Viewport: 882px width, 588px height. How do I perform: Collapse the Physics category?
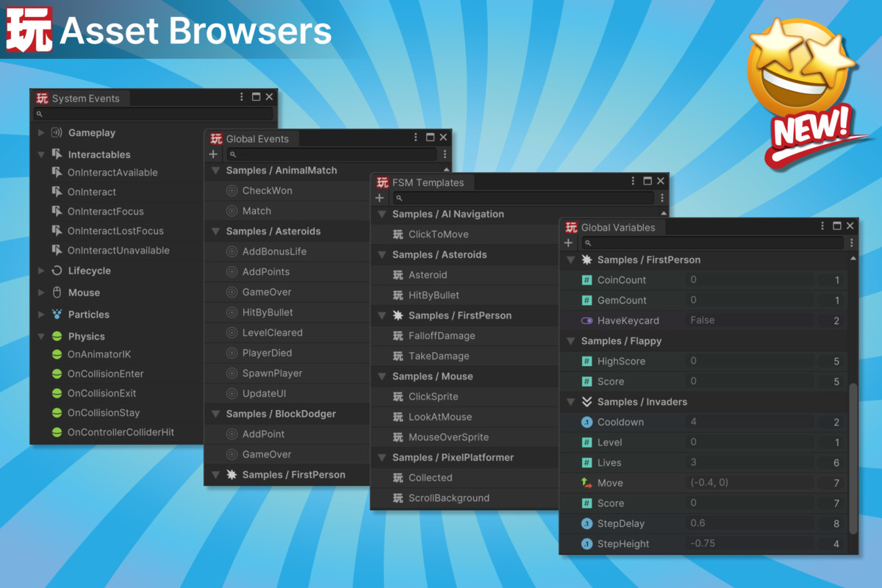click(x=41, y=337)
